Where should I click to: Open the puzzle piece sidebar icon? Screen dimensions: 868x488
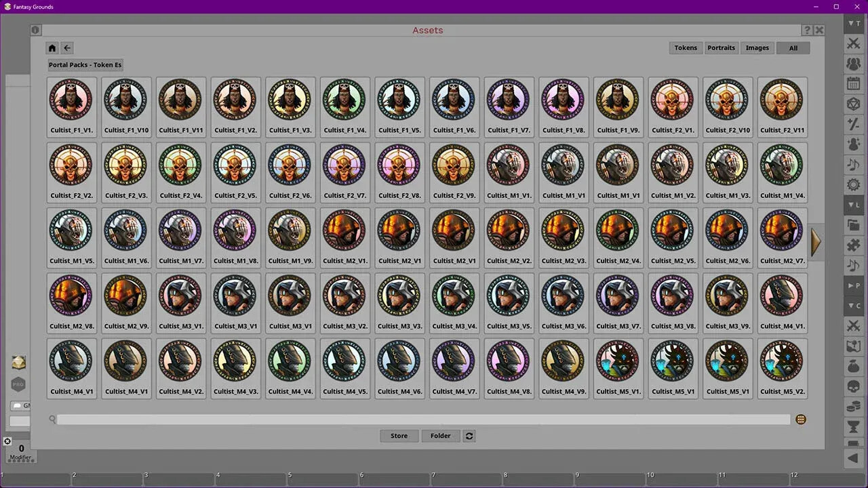tap(853, 245)
